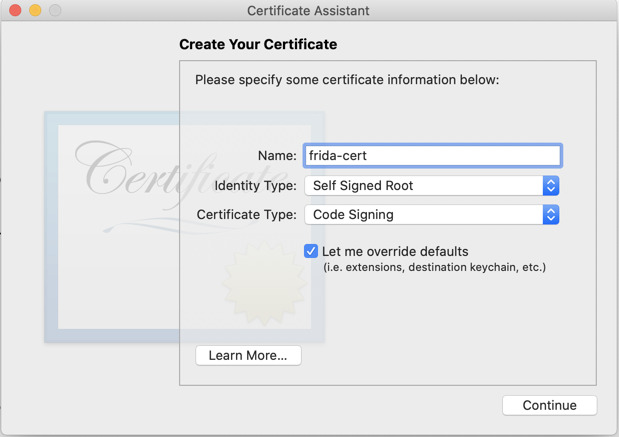Screen dimensions: 619x437
Task: Click the blue chevron arrows beside Code Signing
Action: [550, 215]
